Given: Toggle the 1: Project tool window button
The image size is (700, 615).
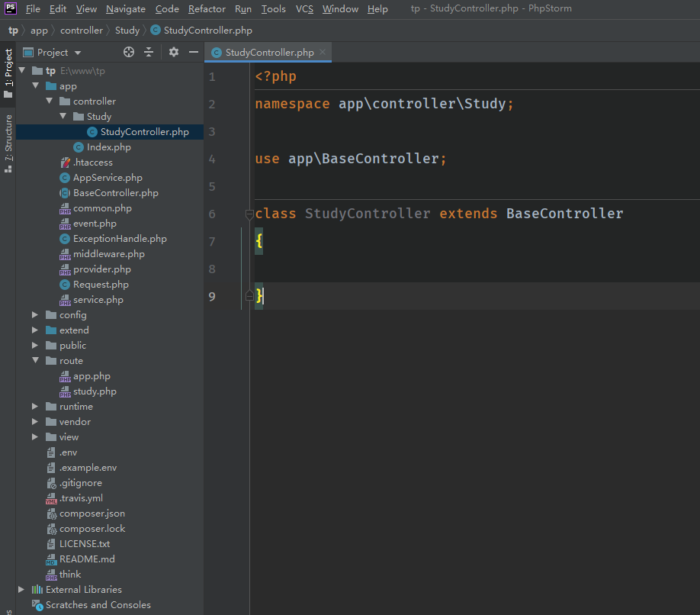Looking at the screenshot, I should pyautogui.click(x=8, y=74).
